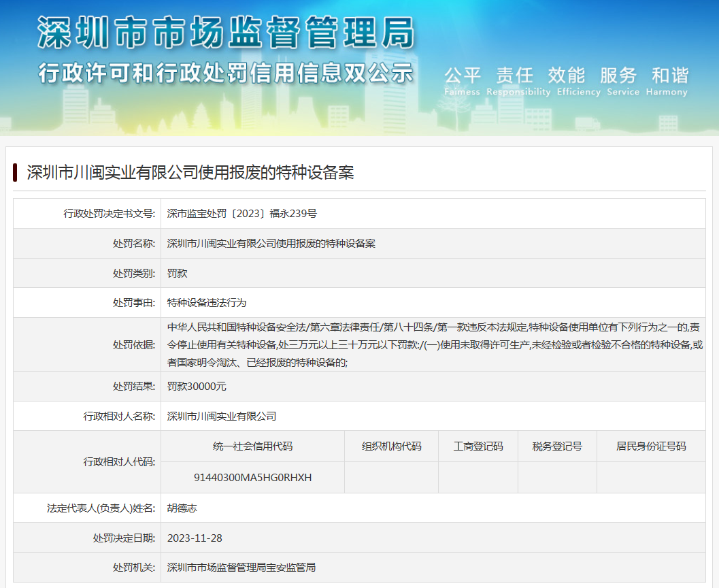Select document number 深市监宝处罚〔2023〕福永239号
This screenshot has height=588, width=719.
(241, 213)
